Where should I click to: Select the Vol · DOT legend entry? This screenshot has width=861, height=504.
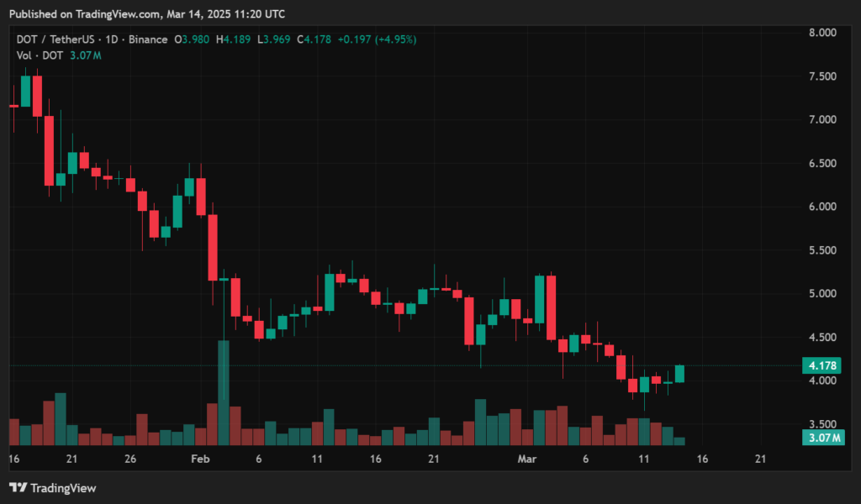tap(40, 55)
